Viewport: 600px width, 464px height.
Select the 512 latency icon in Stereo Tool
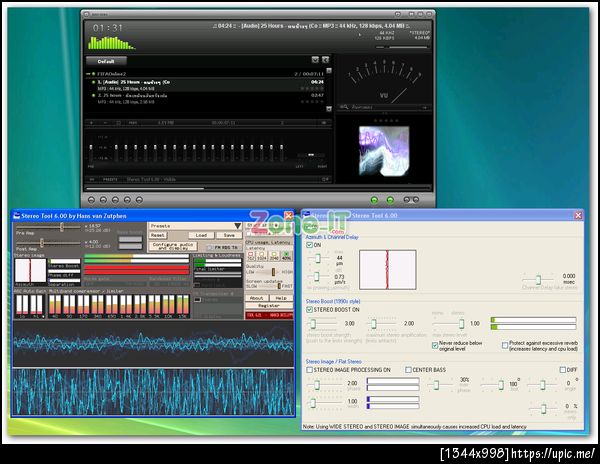point(251,256)
